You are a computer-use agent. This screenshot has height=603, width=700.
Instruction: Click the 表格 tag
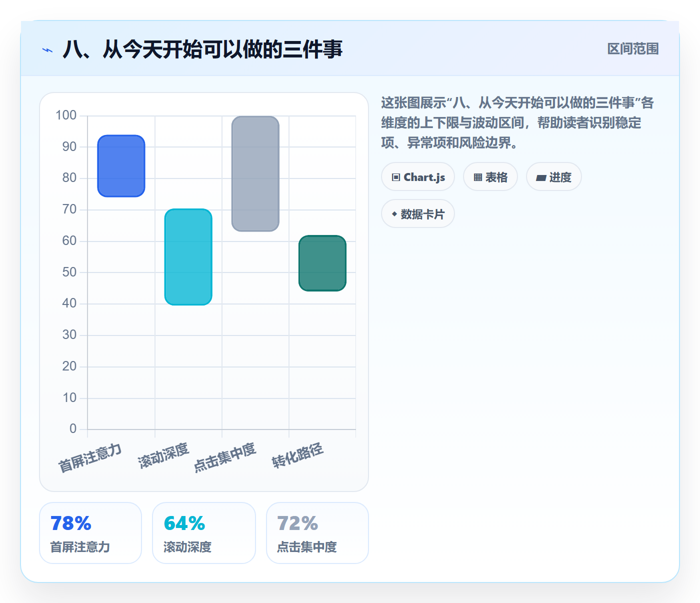pyautogui.click(x=490, y=177)
